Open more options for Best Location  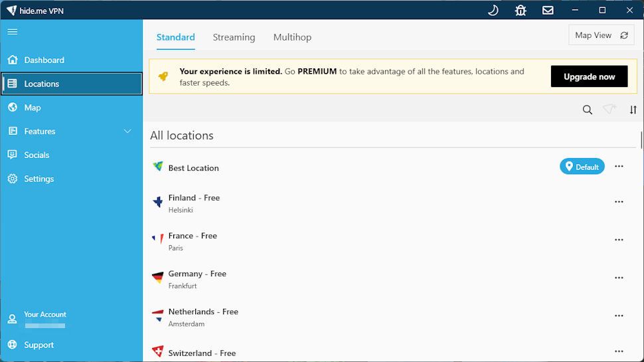619,167
